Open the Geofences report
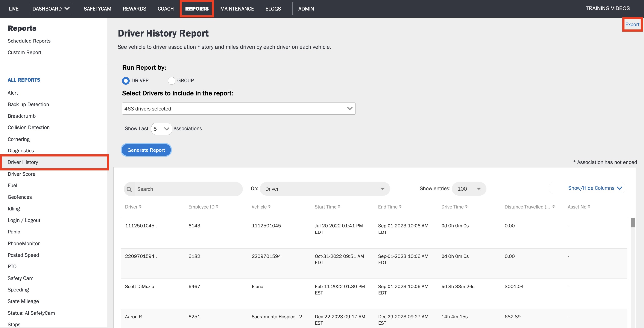Viewport: 644px width, 328px height. 20,197
